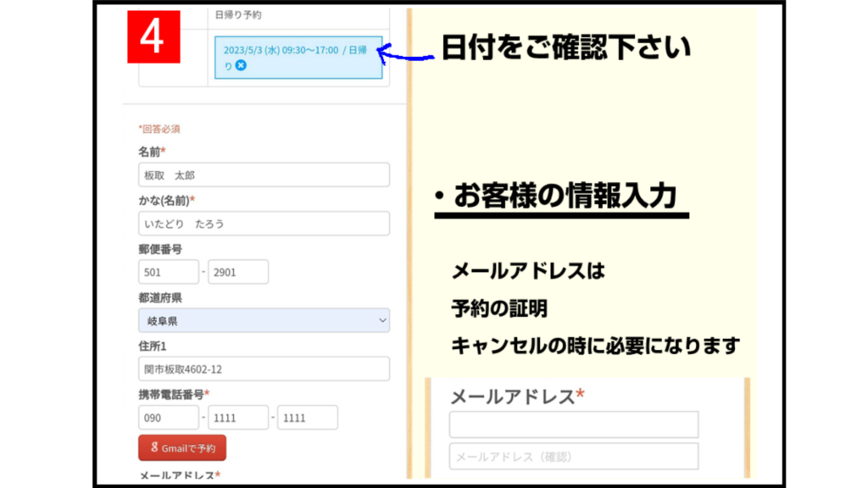Click the 日付をご確認下さい annotation text
Image resolution: width=868 pixels, height=488 pixels.
coord(565,47)
